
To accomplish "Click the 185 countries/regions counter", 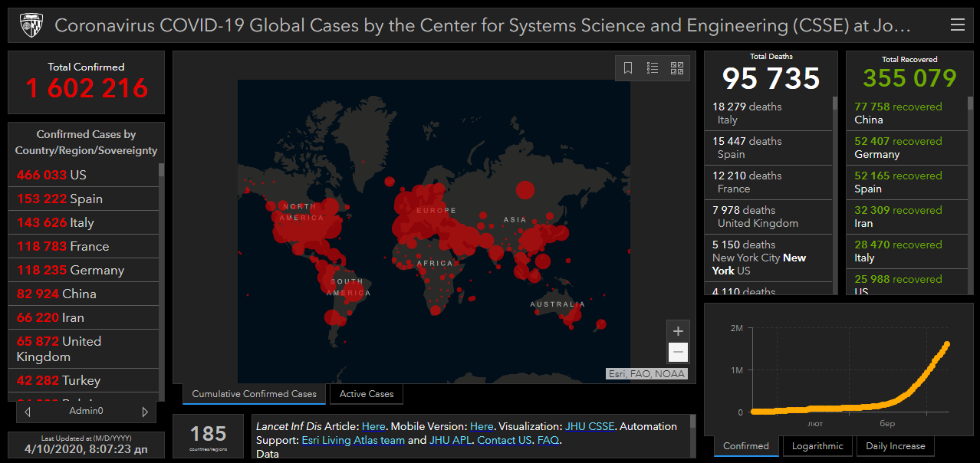I will pyautogui.click(x=209, y=434).
